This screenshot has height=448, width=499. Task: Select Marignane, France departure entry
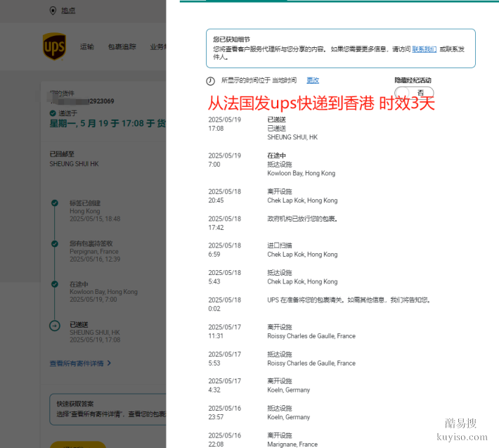click(263, 440)
